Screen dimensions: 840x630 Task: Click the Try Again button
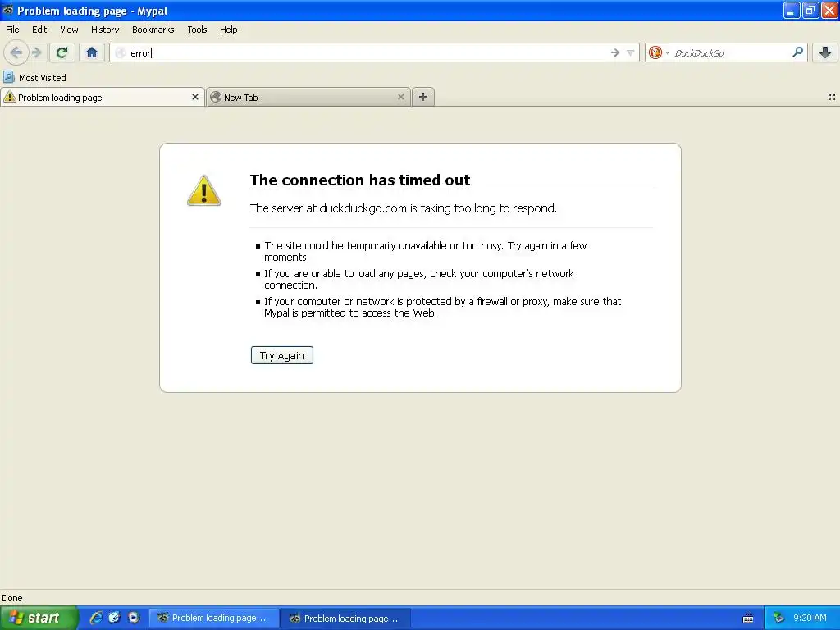point(282,355)
